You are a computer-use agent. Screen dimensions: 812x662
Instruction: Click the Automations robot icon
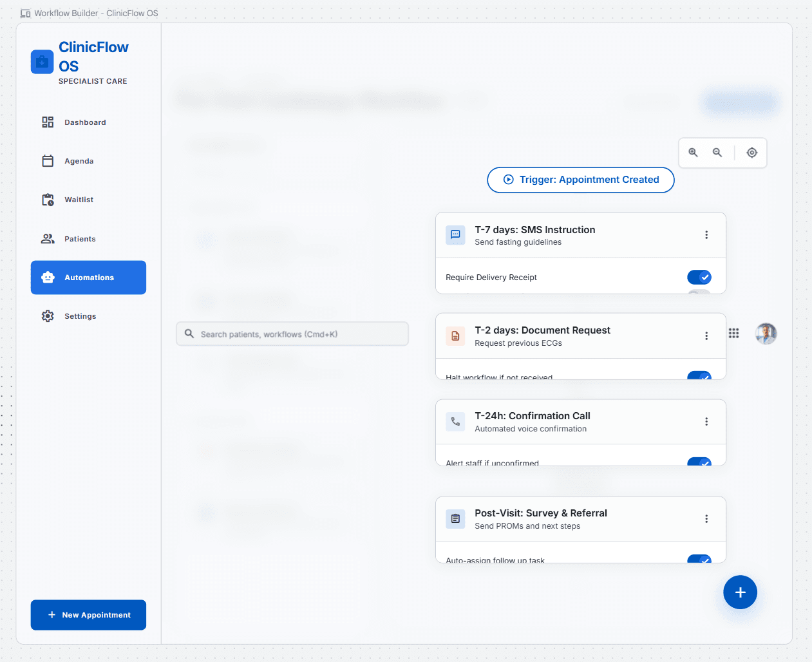tap(48, 278)
